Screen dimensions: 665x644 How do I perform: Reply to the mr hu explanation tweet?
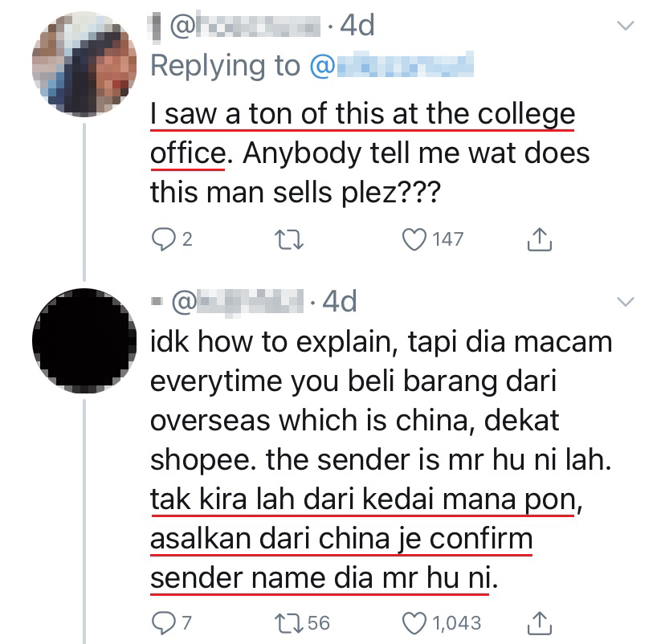tap(164, 622)
